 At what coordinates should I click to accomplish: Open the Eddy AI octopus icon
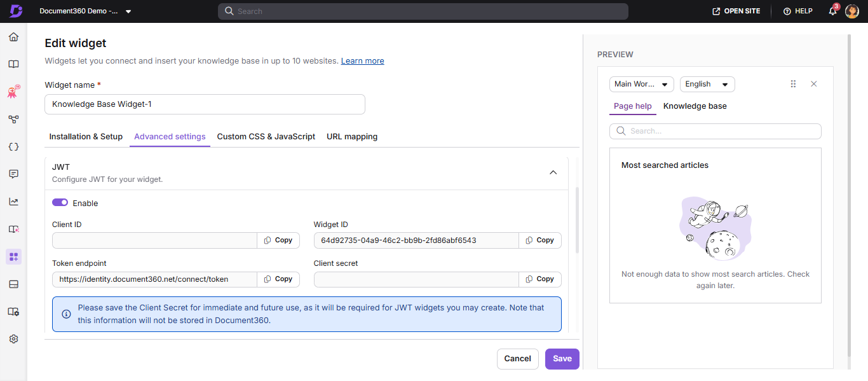(13, 92)
